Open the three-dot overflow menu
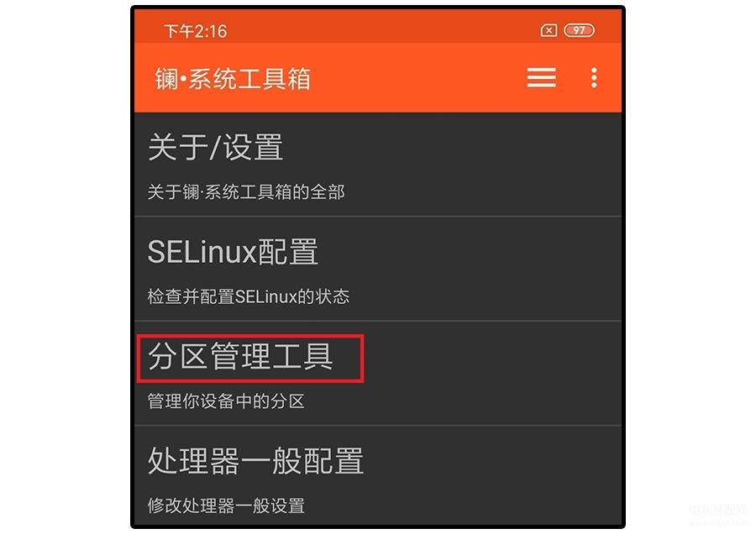The height and width of the screenshot is (534, 756). click(x=594, y=77)
